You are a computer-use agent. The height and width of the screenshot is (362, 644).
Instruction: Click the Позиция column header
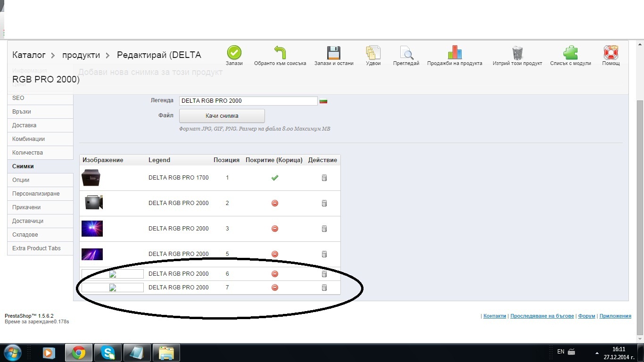pos(226,160)
